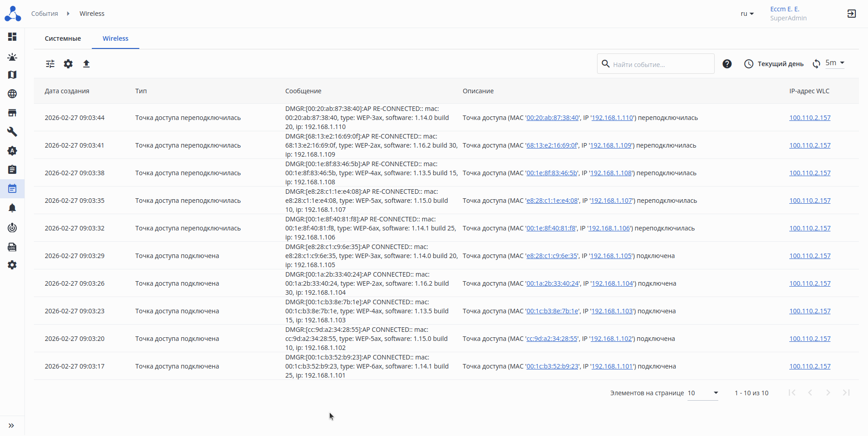Open the filter settings sliders icon

[50, 64]
